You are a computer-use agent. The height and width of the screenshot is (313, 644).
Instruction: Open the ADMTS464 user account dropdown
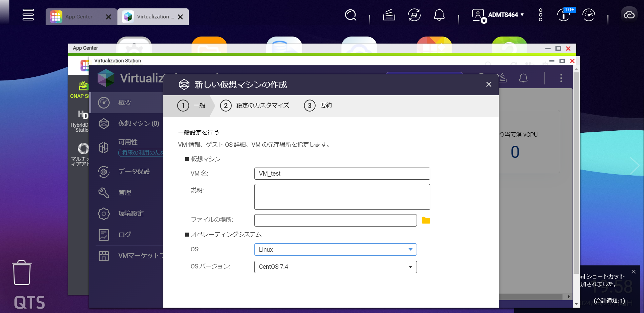498,15
